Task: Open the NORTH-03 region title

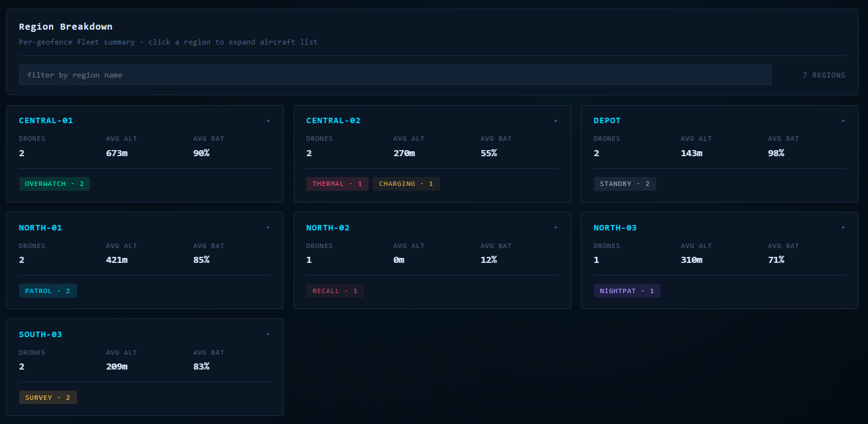Action: [x=615, y=228]
